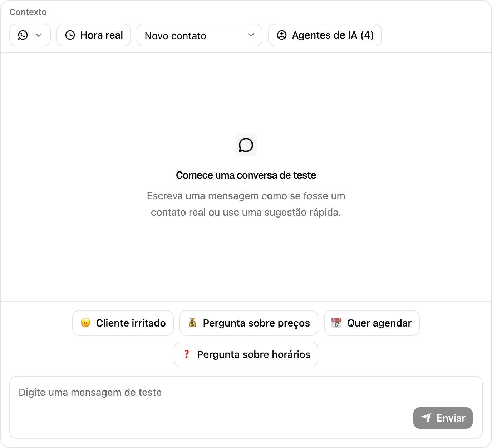Send the message with Enviar button
The image size is (492, 448).
coord(443,418)
